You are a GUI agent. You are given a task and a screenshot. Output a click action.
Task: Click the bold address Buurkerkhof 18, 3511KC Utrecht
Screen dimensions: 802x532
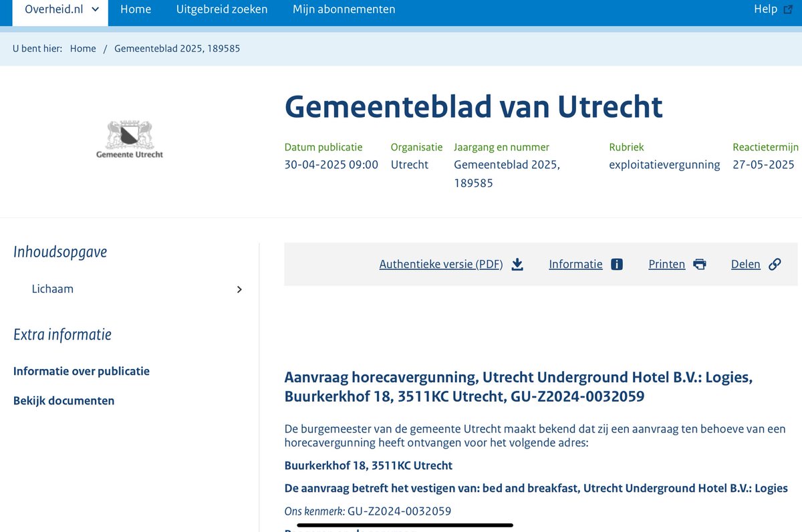(x=368, y=465)
